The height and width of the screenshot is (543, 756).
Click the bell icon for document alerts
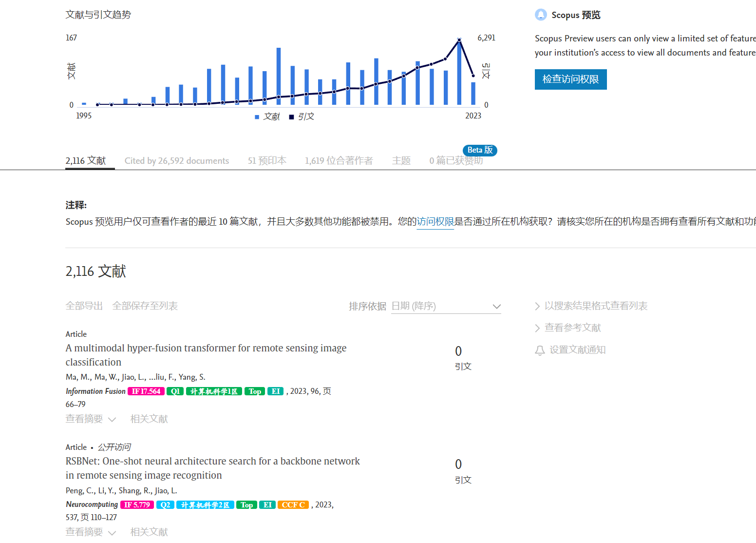pyautogui.click(x=540, y=350)
